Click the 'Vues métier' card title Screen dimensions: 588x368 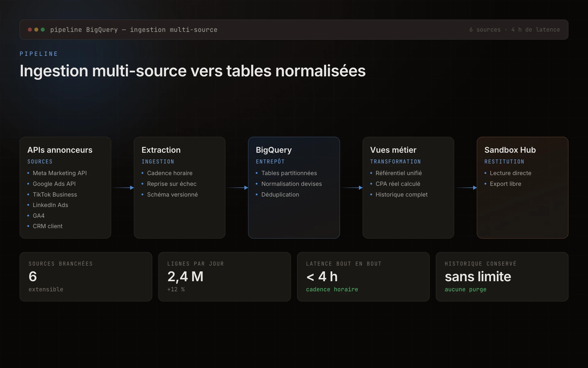point(393,150)
